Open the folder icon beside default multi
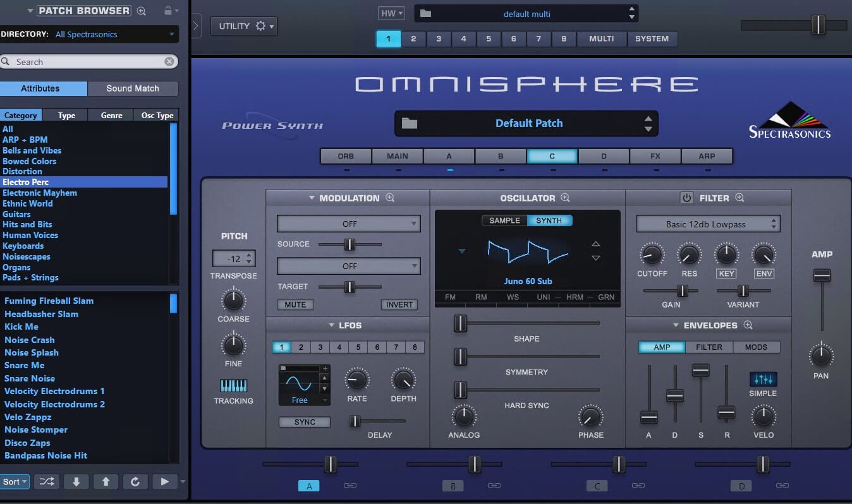The height and width of the screenshot is (504, 852). pos(425,13)
